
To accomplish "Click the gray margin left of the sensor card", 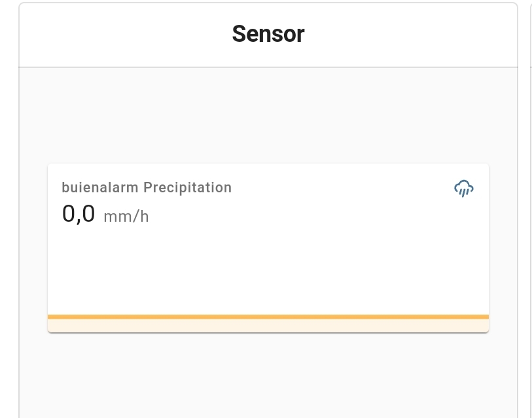I will pyautogui.click(x=33, y=249).
